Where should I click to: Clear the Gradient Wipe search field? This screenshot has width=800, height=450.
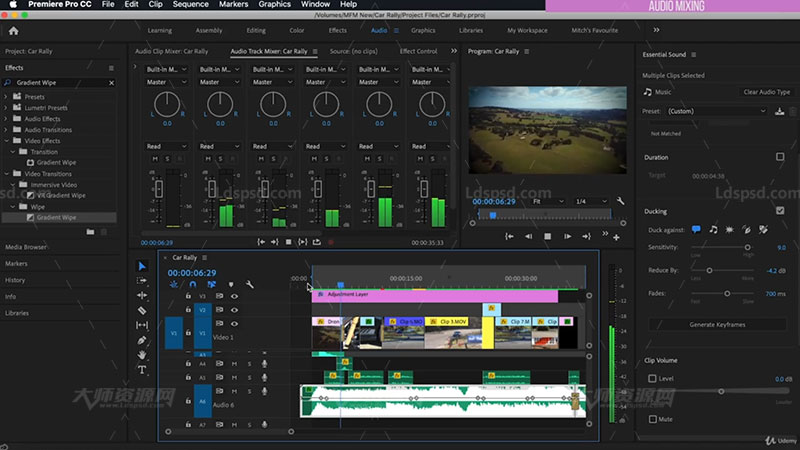coord(111,83)
